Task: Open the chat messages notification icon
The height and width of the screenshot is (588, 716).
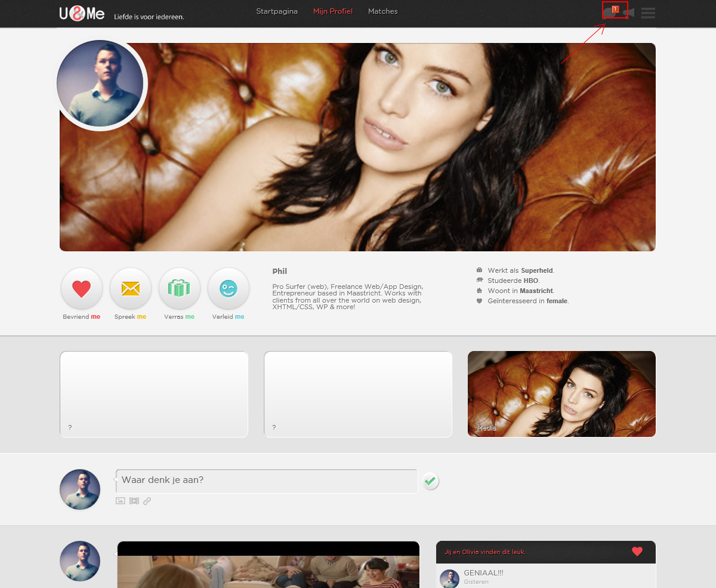Action: click(x=610, y=12)
